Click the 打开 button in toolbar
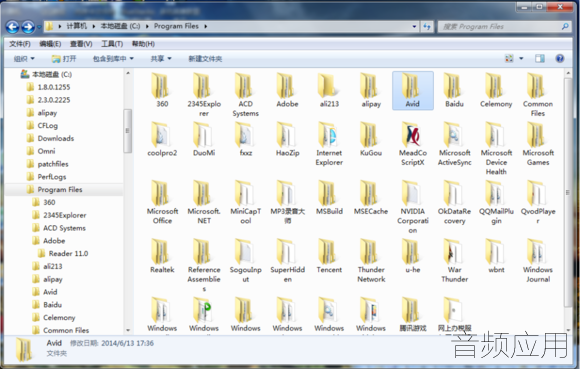Image resolution: width=580 pixels, height=369 pixels. (64, 59)
